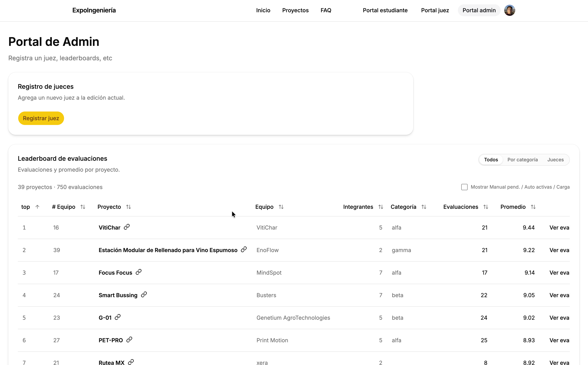
Task: Open PET-PRO project link icon
Action: tap(129, 340)
